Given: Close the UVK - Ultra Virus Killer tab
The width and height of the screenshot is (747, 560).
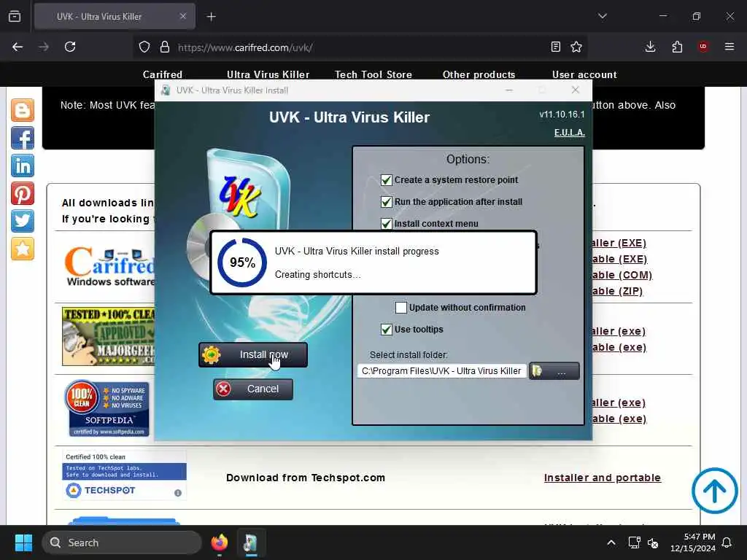Looking at the screenshot, I should pyautogui.click(x=183, y=16).
